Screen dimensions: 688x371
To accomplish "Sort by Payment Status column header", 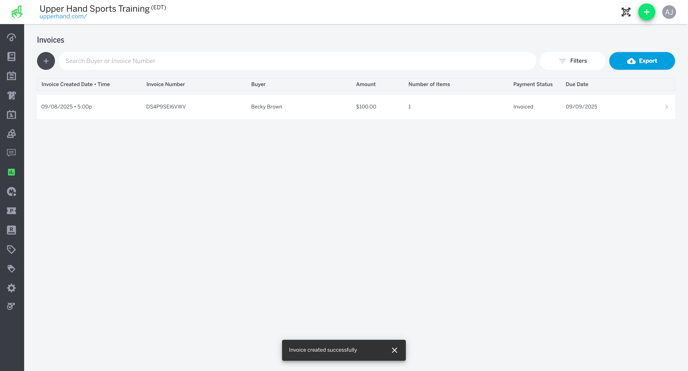I will 533,84.
